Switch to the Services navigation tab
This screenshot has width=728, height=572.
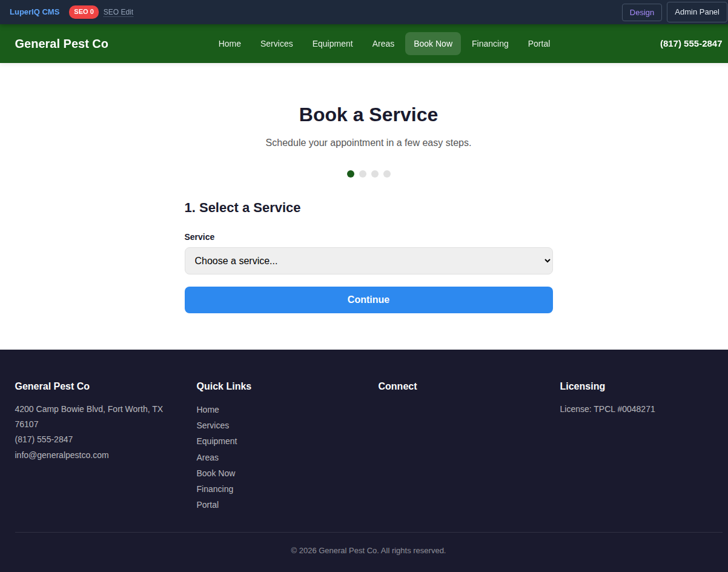tap(276, 43)
